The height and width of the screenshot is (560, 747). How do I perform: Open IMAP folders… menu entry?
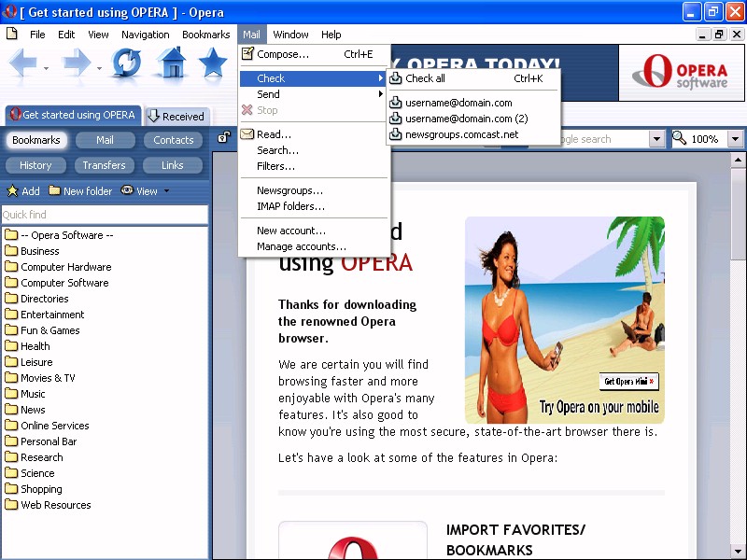pos(315,206)
